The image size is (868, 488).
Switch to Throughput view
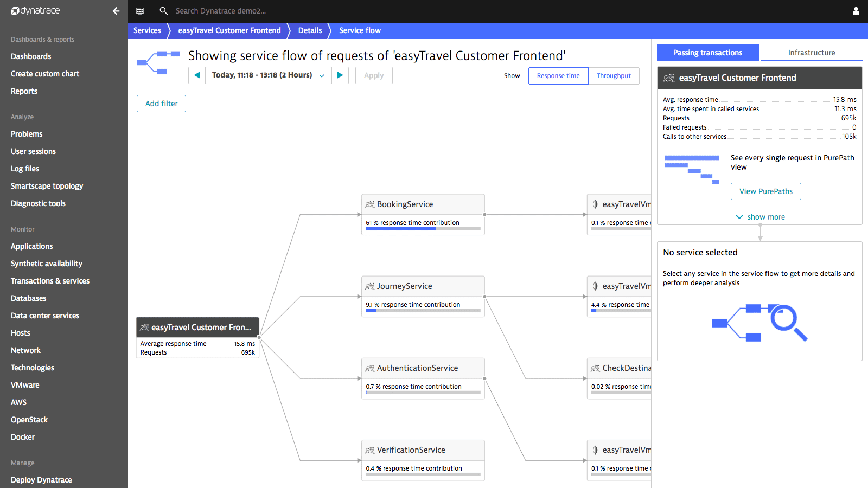[614, 76]
